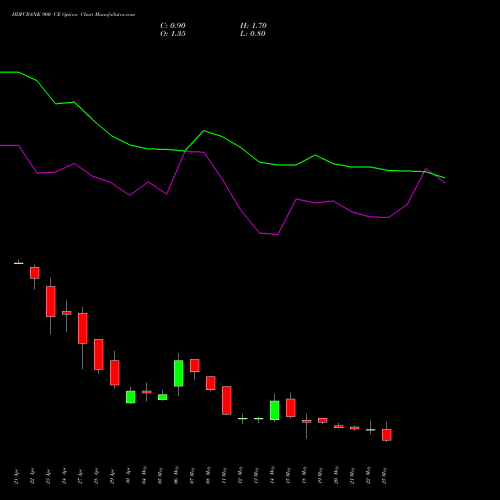Click the 23 Apr date label
The width and height of the screenshot is (500, 500).
click(x=48, y=476)
